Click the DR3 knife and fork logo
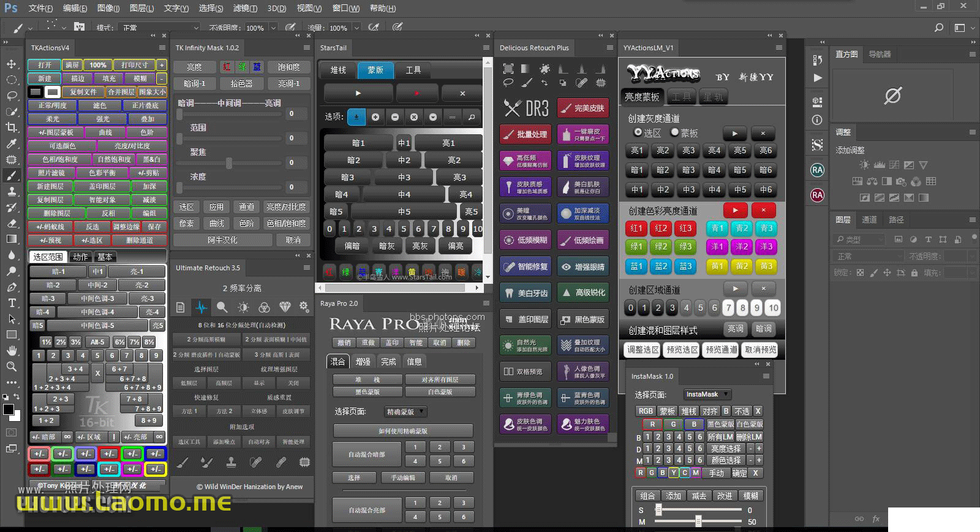This screenshot has height=532, width=980. coord(526,108)
